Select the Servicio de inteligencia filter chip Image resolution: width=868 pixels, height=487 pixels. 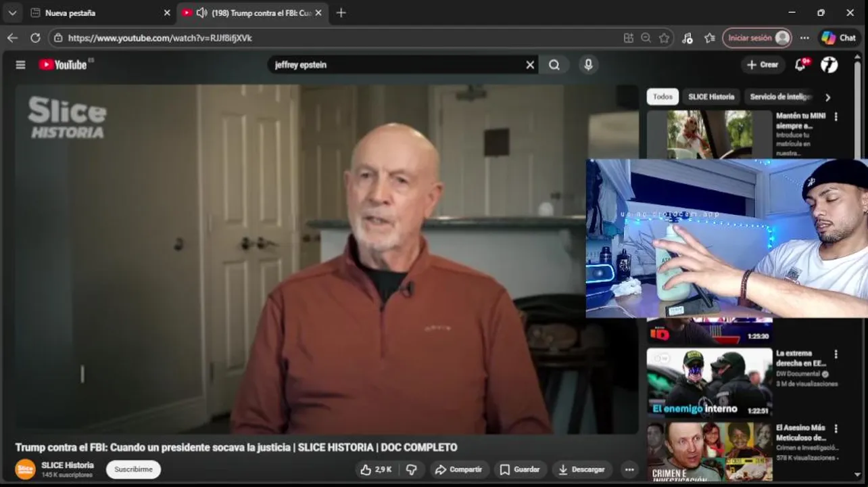click(781, 97)
